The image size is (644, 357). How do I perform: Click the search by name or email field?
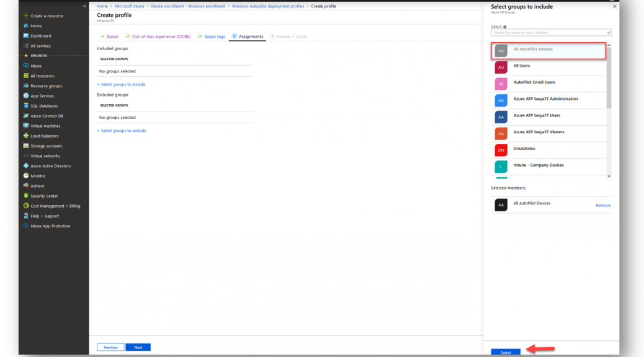coord(551,32)
